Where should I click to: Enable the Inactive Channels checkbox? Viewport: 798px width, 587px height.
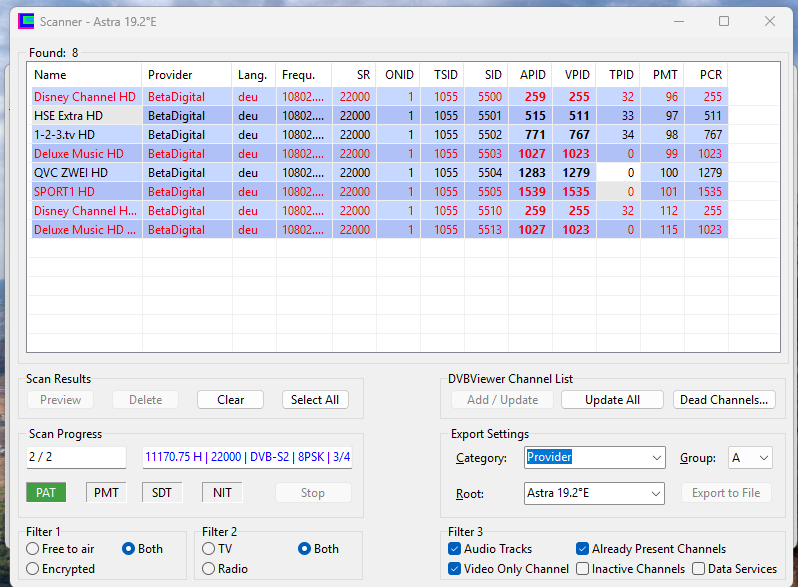pyautogui.click(x=583, y=569)
